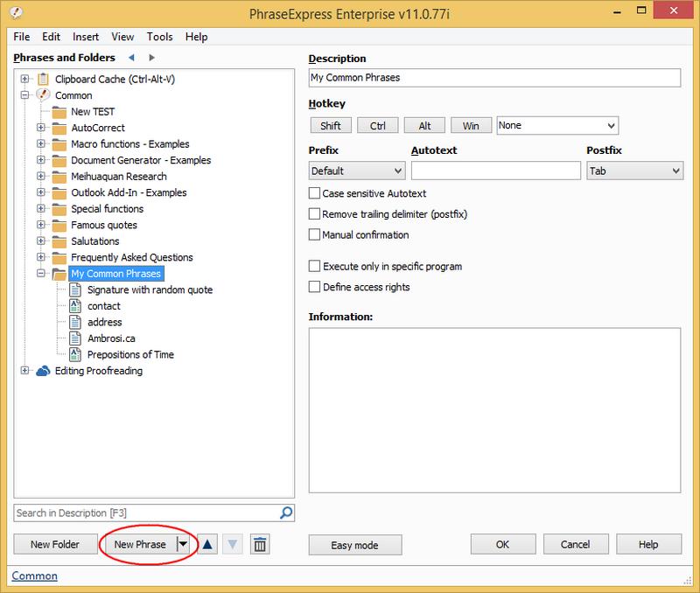Toggle the Ctrl hotkey modifier
The width and height of the screenshot is (700, 593).
pos(378,126)
